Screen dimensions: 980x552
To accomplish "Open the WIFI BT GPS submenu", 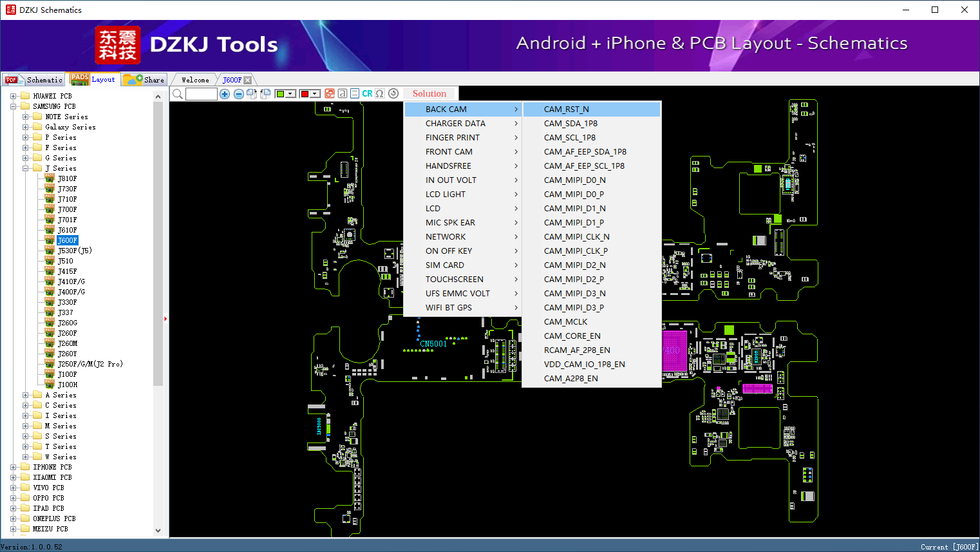I will (x=463, y=308).
